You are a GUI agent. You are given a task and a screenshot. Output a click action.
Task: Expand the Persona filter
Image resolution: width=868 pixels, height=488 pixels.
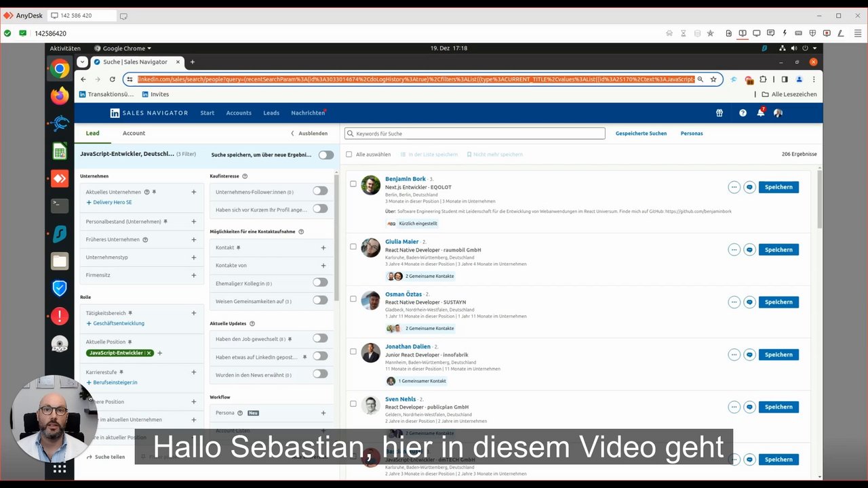(323, 413)
